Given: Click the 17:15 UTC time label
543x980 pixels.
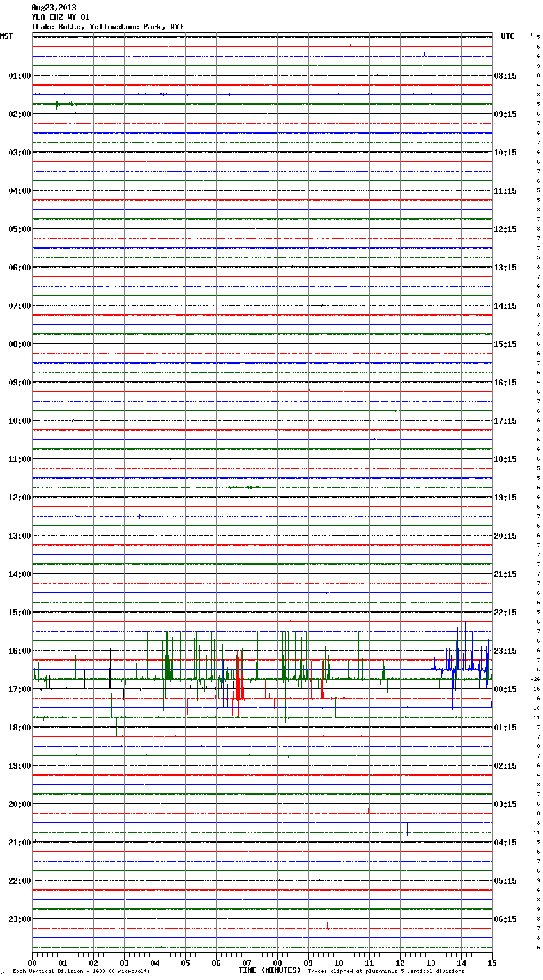Looking at the screenshot, I should (505, 421).
